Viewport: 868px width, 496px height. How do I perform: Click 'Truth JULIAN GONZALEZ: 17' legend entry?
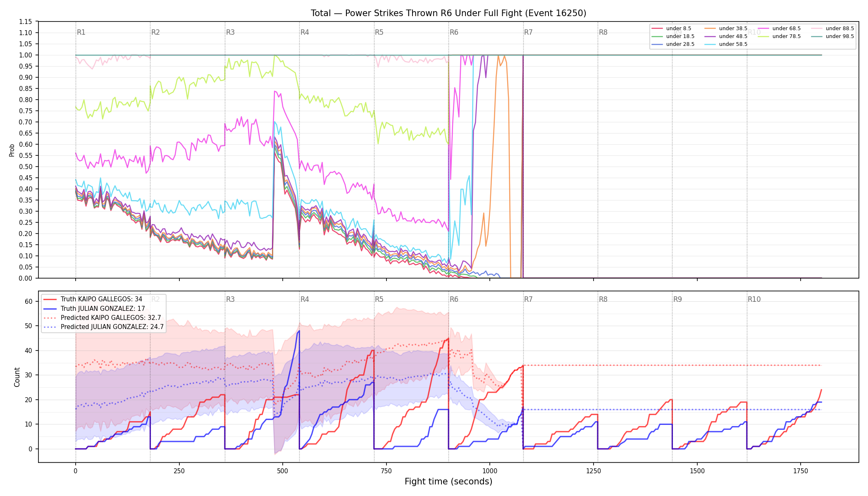(103, 308)
